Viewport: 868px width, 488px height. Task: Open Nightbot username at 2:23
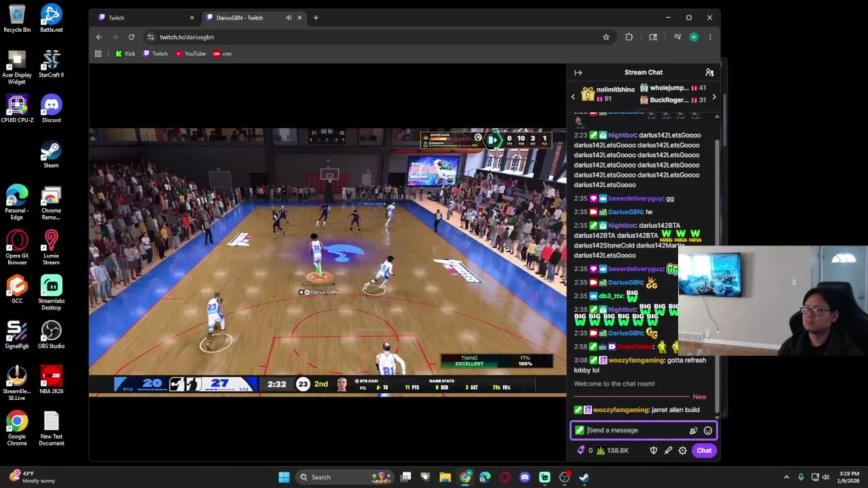622,135
